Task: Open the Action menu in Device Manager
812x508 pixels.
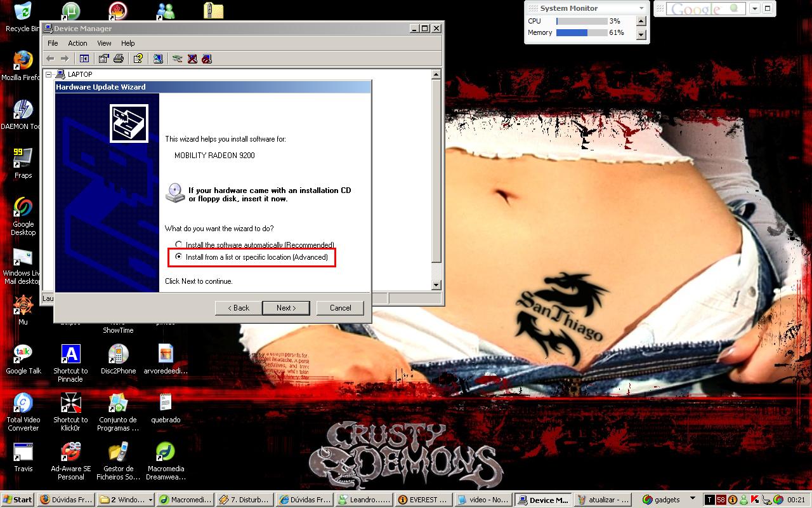Action: [77, 43]
